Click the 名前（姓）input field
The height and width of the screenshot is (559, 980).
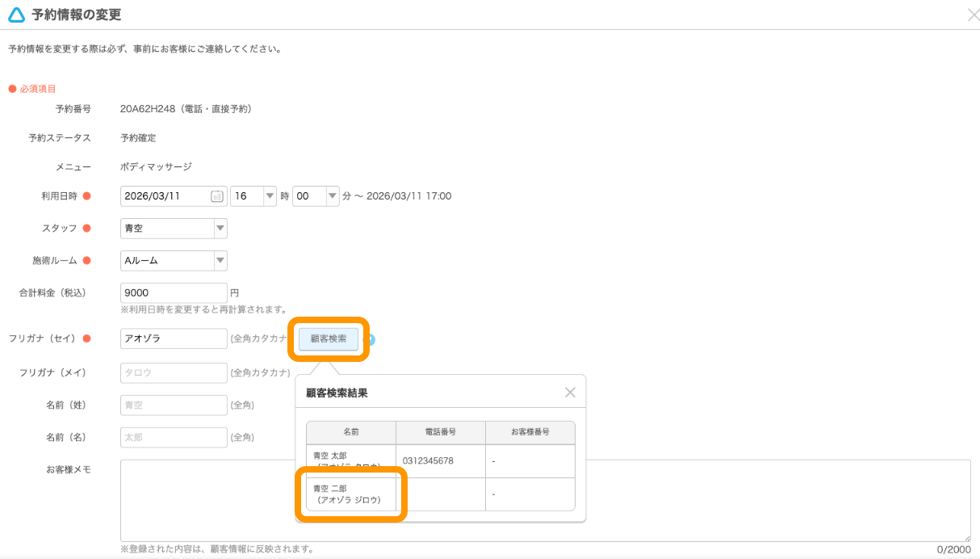173,405
